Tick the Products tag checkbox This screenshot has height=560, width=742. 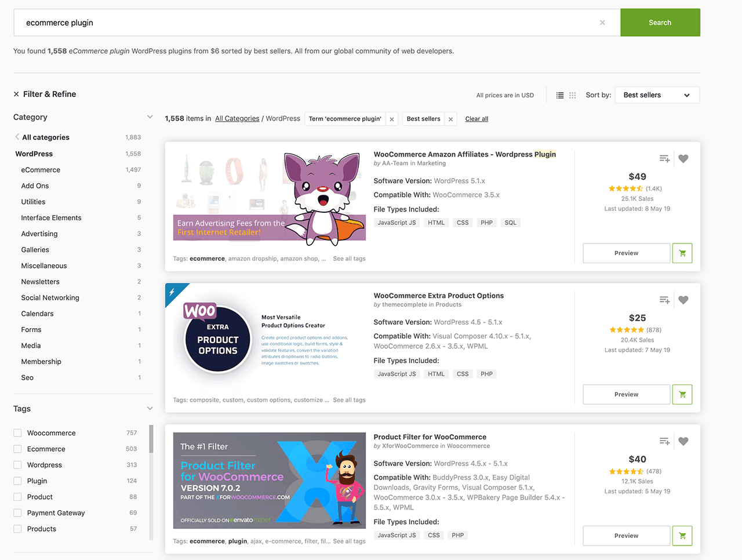tap(17, 529)
